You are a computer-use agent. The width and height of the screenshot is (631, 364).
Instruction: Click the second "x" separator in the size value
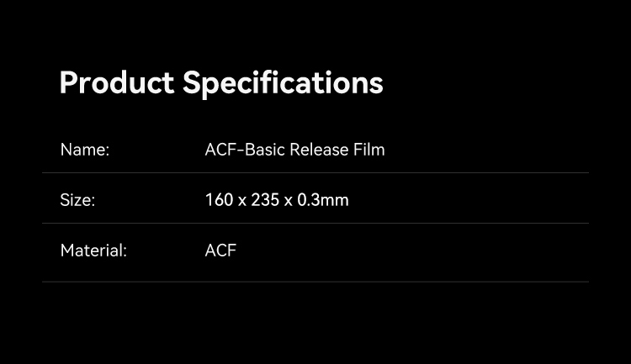pyautogui.click(x=288, y=201)
